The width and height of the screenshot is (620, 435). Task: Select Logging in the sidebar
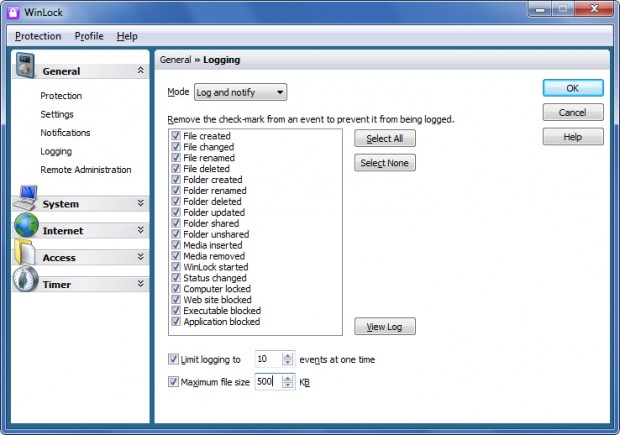(x=56, y=151)
